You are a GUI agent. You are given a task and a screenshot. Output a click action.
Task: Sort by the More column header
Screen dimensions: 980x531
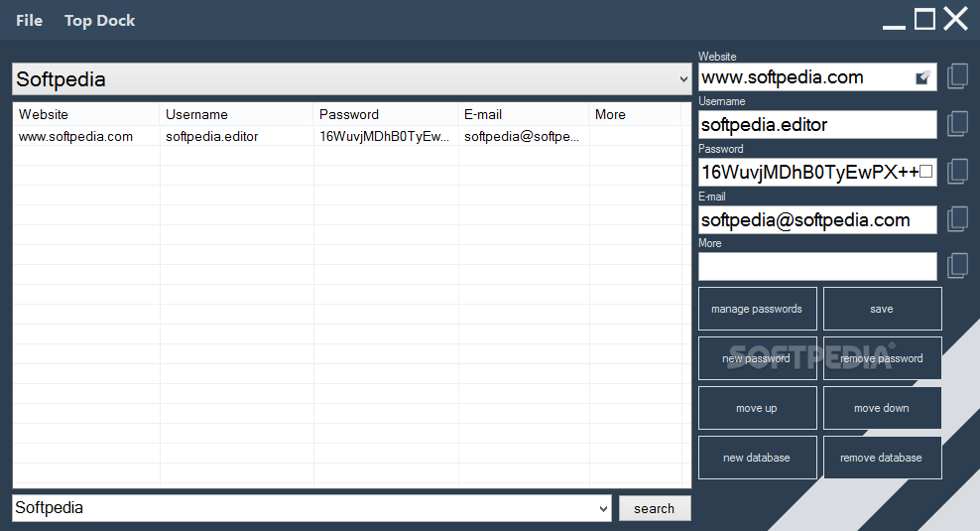click(x=635, y=114)
